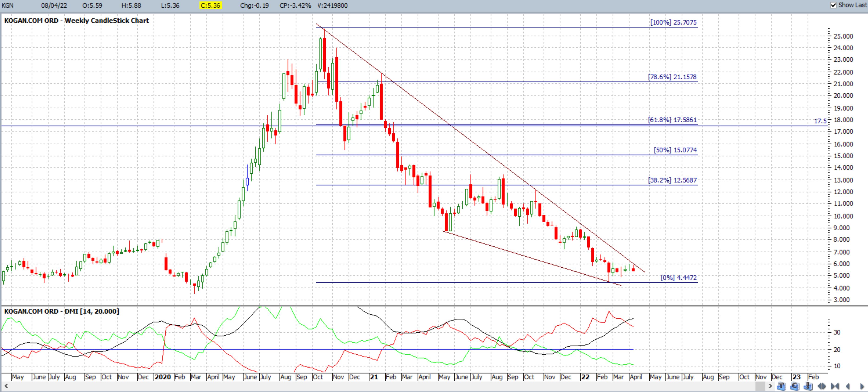Select the [38.2%] 12.5687 Fibonacci label
Screen dimensions: 868x392
(x=672, y=180)
